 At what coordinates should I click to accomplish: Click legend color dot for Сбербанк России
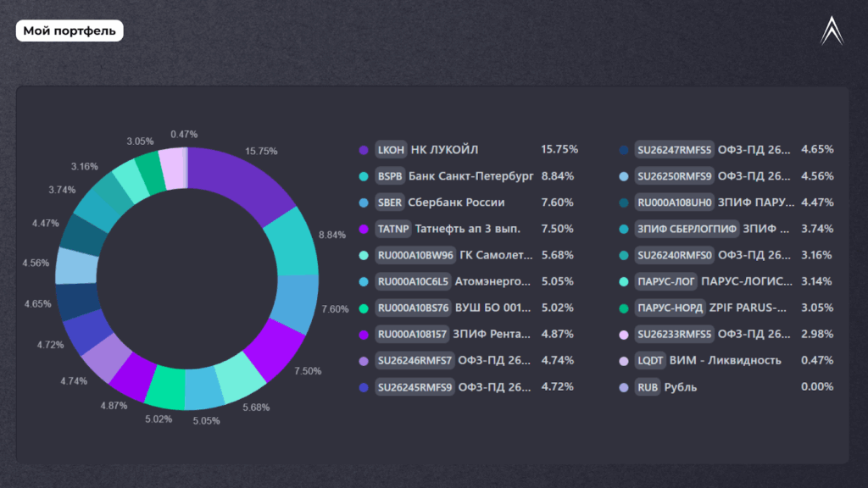click(x=364, y=203)
